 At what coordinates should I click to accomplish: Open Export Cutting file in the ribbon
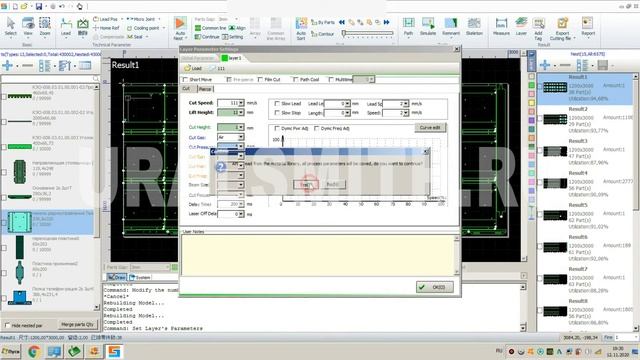click(562, 29)
